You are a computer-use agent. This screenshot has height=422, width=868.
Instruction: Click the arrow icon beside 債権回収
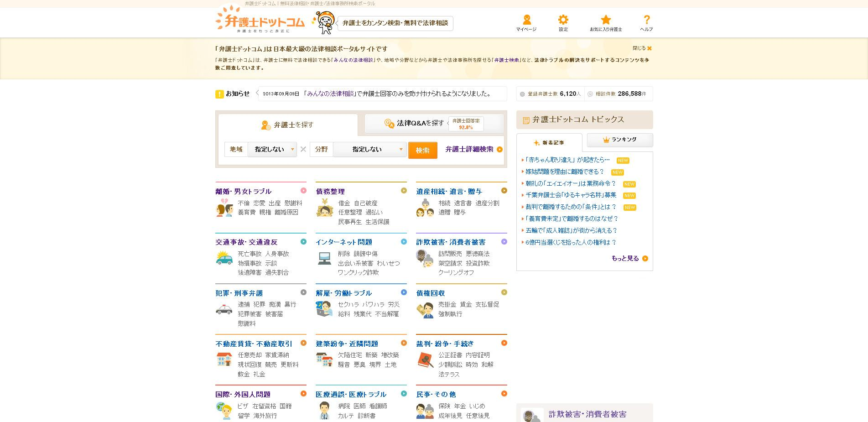point(504,292)
